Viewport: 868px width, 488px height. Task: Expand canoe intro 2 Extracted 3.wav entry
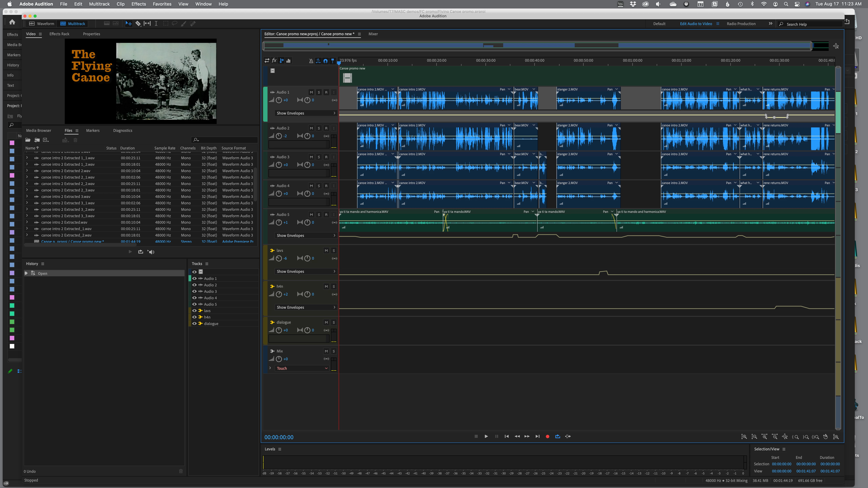27,197
